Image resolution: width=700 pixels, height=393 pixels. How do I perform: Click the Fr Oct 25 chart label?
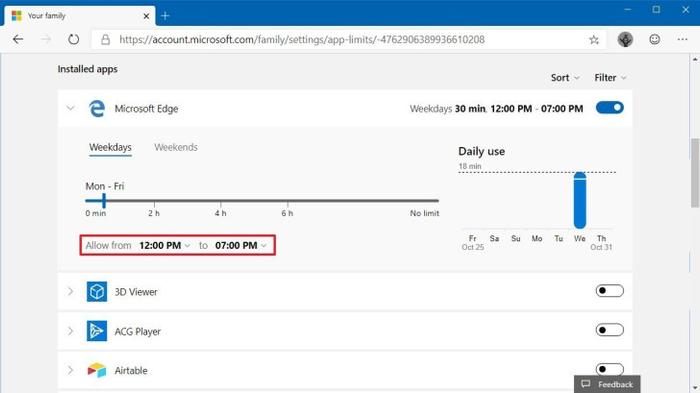tap(473, 242)
